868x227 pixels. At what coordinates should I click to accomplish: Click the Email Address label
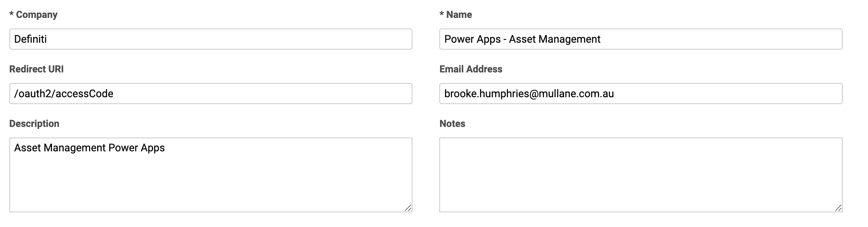[x=471, y=69]
